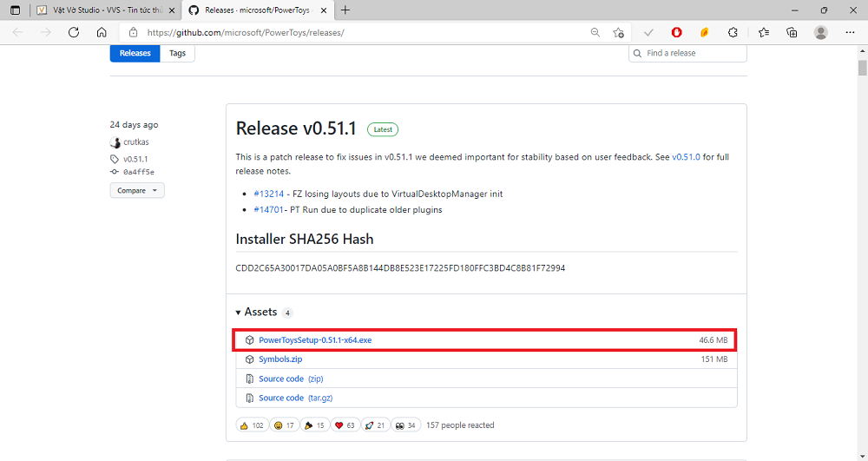Click the browser back arrow

(x=17, y=33)
